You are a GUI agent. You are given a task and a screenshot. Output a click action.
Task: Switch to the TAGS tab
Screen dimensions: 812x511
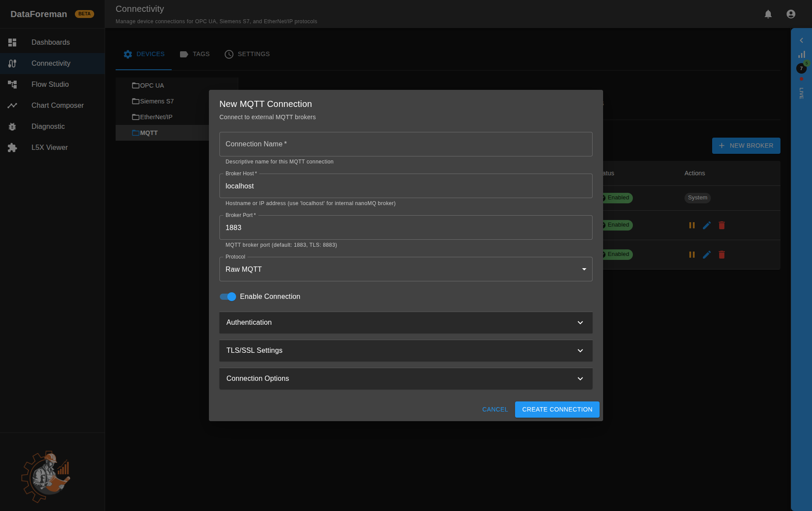click(x=195, y=54)
